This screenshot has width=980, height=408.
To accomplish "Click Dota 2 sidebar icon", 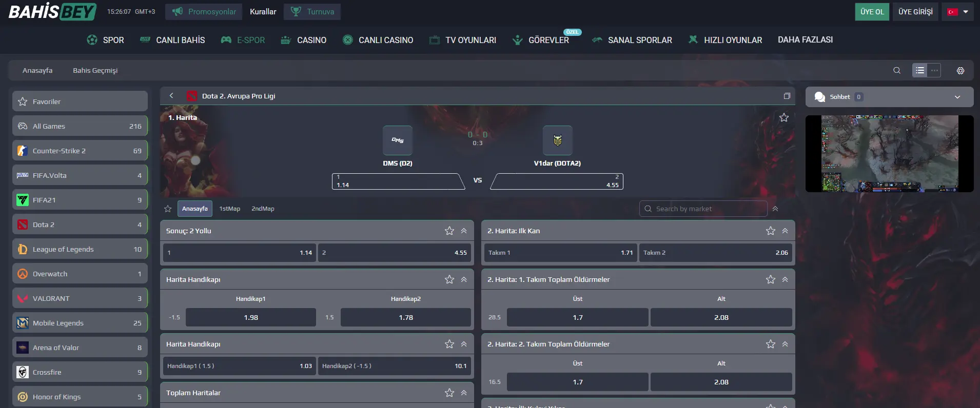I will tap(23, 225).
